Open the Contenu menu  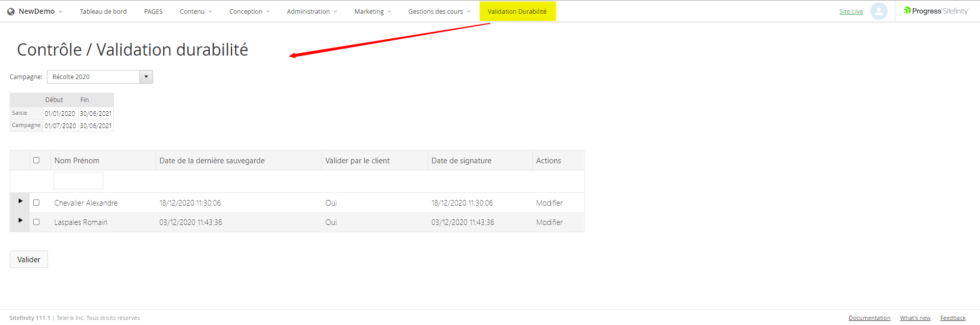pyautogui.click(x=195, y=12)
